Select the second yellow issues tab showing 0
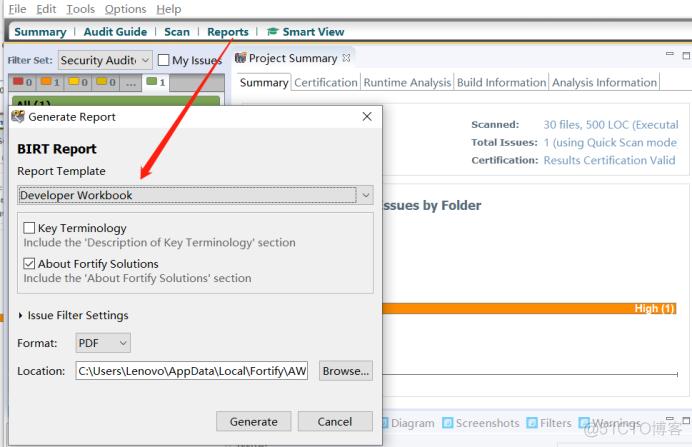 (106, 82)
